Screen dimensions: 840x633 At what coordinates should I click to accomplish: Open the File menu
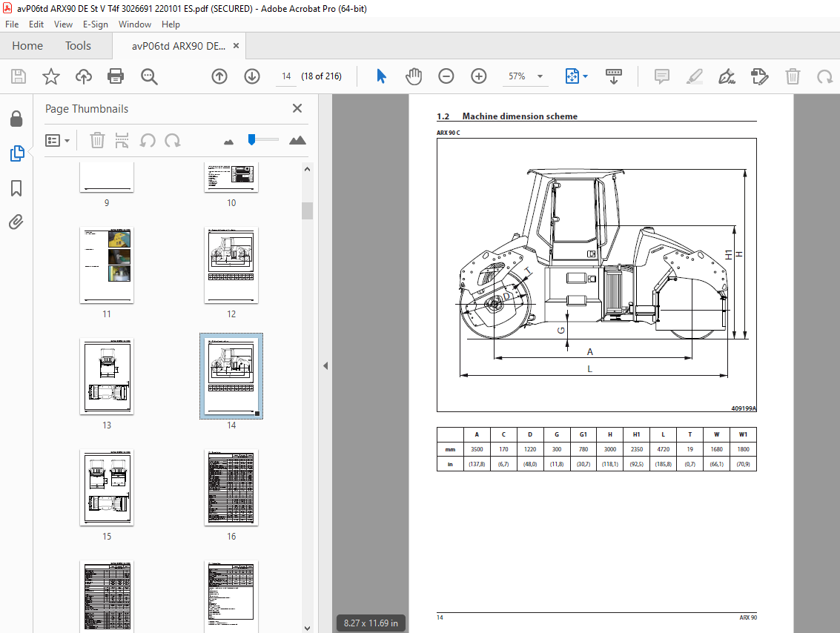(x=12, y=24)
